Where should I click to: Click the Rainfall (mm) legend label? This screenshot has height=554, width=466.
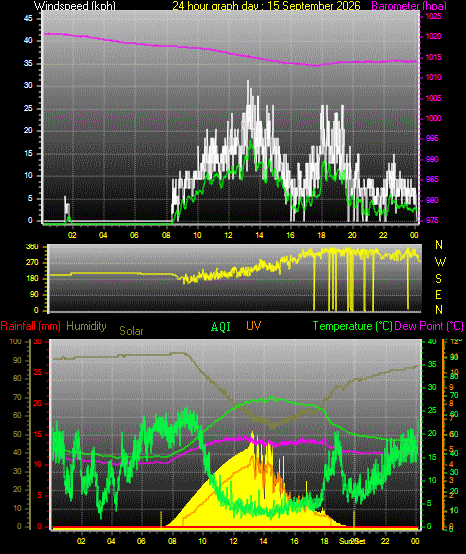(x=30, y=326)
